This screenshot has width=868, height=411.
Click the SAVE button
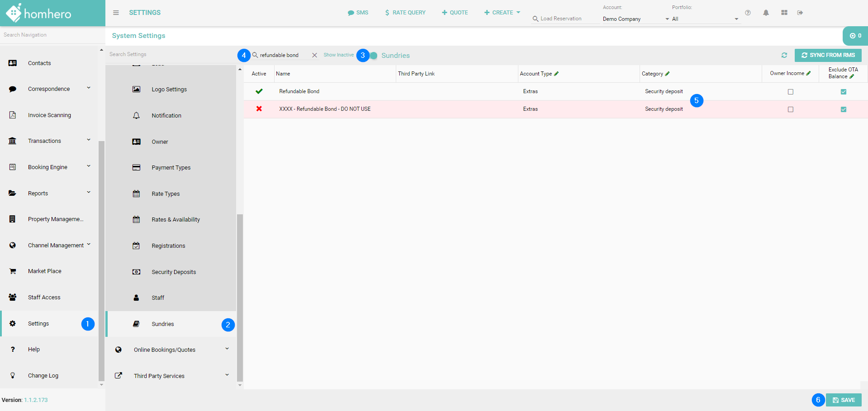coord(844,400)
